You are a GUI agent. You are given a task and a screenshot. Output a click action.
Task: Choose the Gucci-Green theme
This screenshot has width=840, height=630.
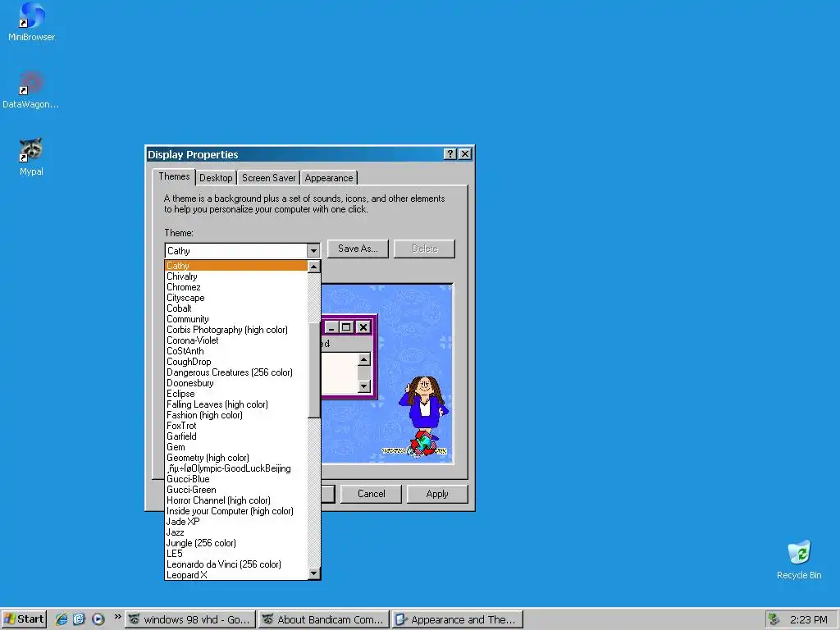[x=236, y=490]
